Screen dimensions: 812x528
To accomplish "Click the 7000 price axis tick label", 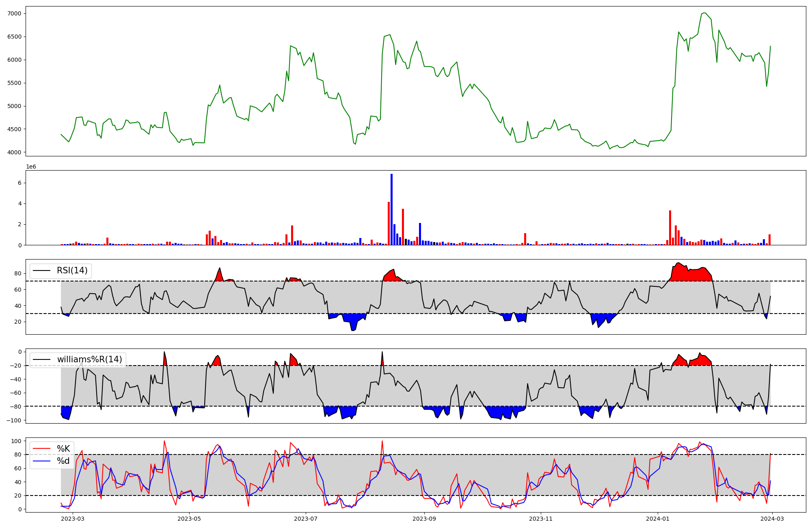I will [14, 13].
